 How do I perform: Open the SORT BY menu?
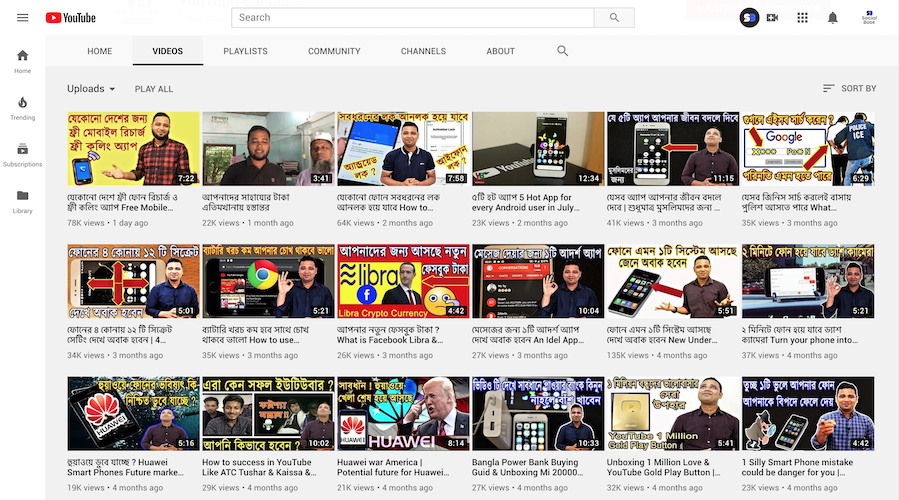[x=849, y=88]
